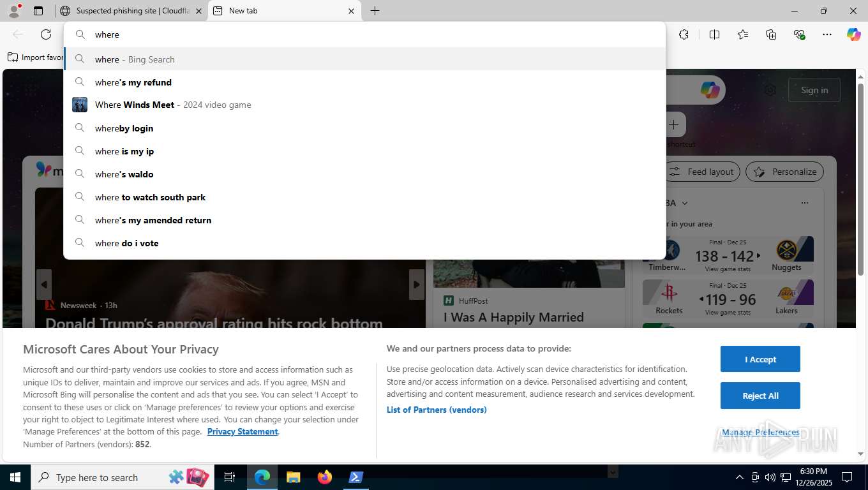The height and width of the screenshot is (490, 868).
Task: Click Windows Start button
Action: point(15,477)
